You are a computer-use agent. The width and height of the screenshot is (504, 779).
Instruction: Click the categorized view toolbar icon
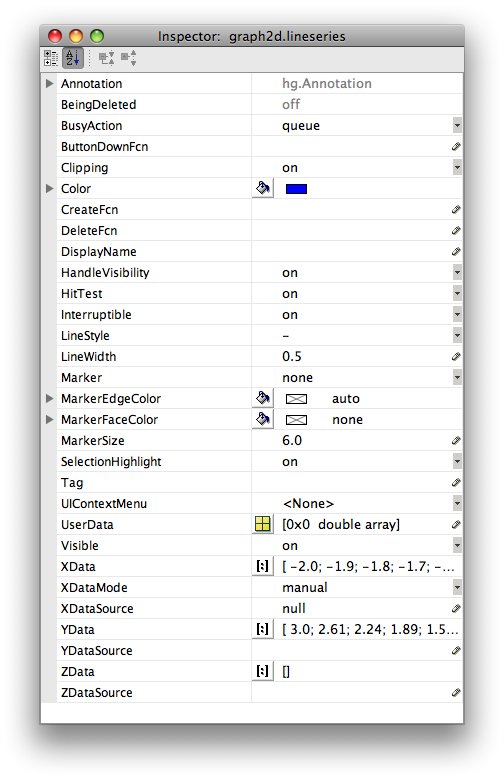50,58
